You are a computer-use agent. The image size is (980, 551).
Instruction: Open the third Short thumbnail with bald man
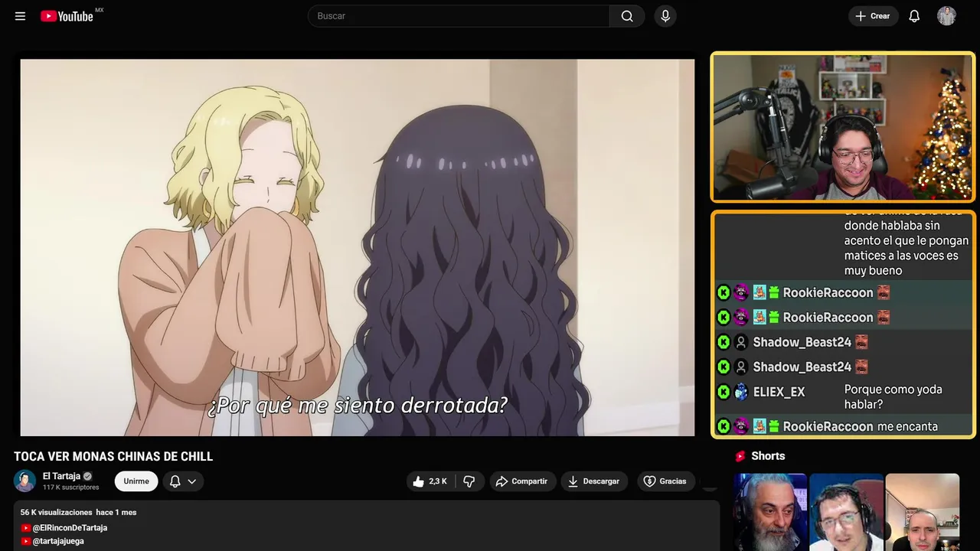pyautogui.click(x=922, y=512)
